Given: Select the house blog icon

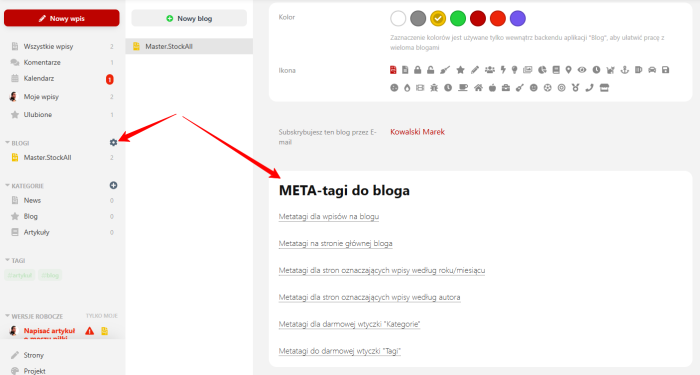Looking at the screenshot, I should coord(478,88).
